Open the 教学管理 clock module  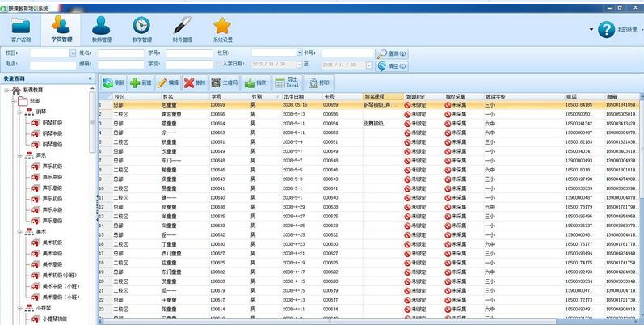click(141, 30)
